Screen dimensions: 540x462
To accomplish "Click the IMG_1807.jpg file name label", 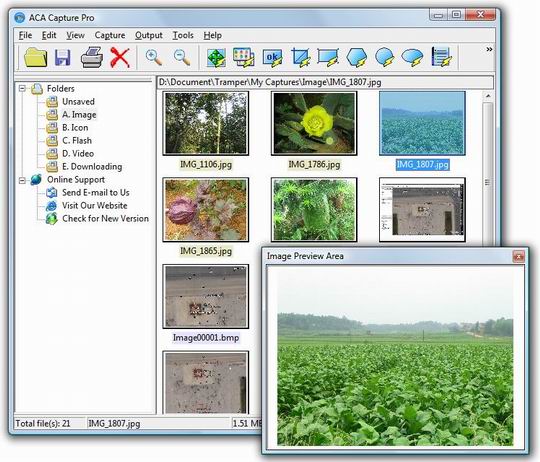I will [x=423, y=165].
